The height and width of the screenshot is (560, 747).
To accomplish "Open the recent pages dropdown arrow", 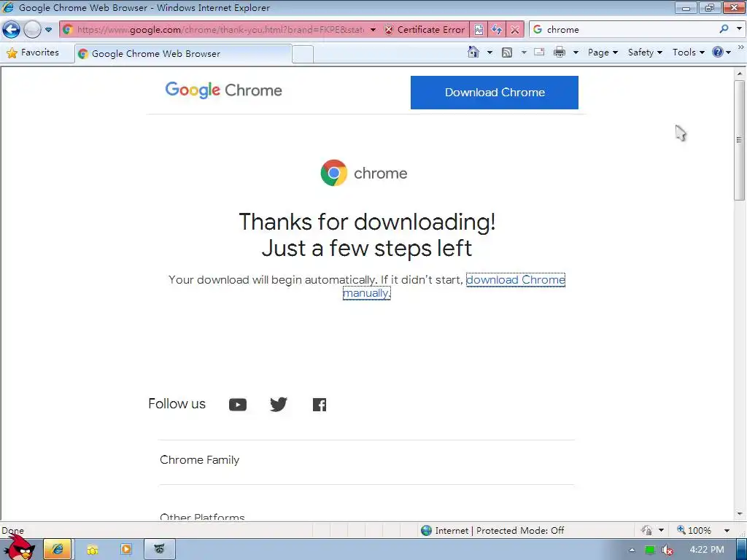I will [x=49, y=29].
